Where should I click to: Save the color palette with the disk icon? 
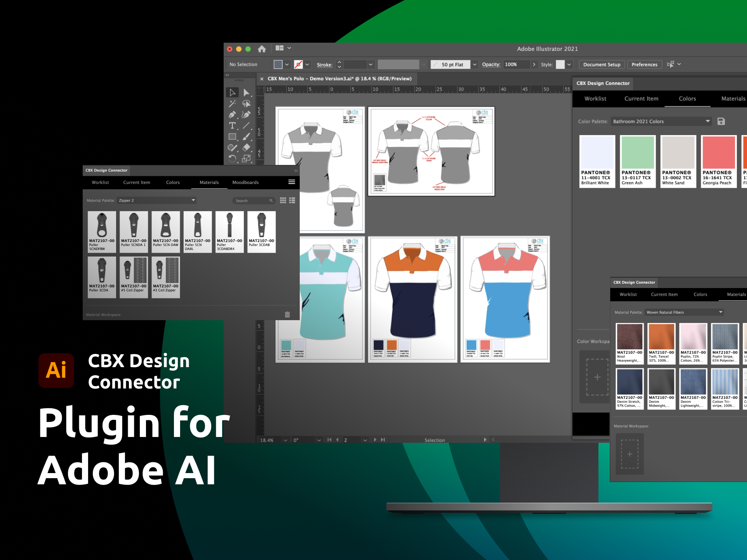(721, 121)
